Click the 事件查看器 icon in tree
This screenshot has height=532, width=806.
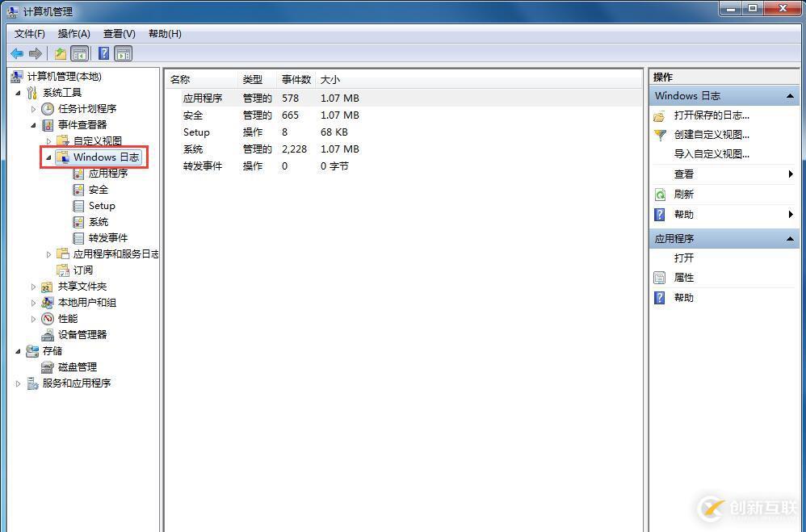coord(48,125)
